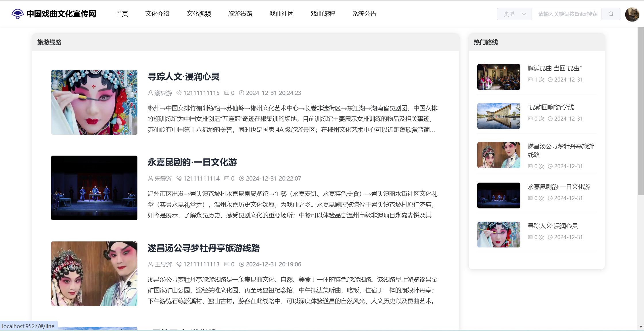Click phone icon beside 12111111115
Screen dimensions: 644x331
[179, 93]
